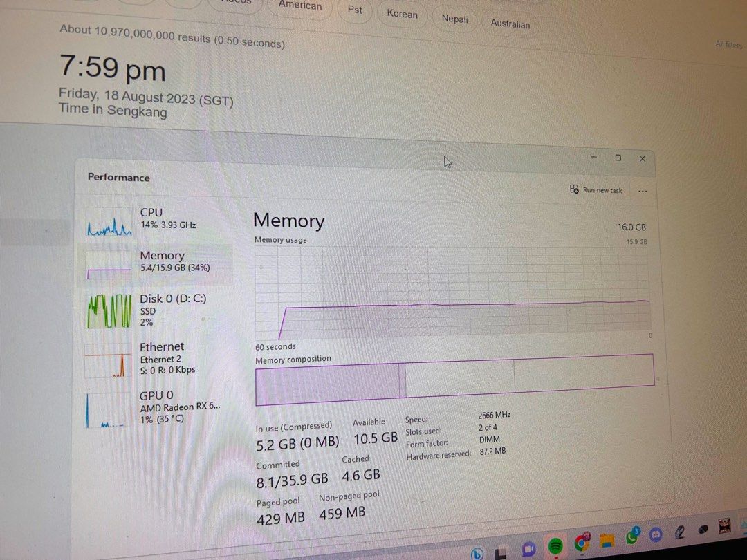Switch to the Korean filter tab
The height and width of the screenshot is (560, 747).
pyautogui.click(x=402, y=14)
